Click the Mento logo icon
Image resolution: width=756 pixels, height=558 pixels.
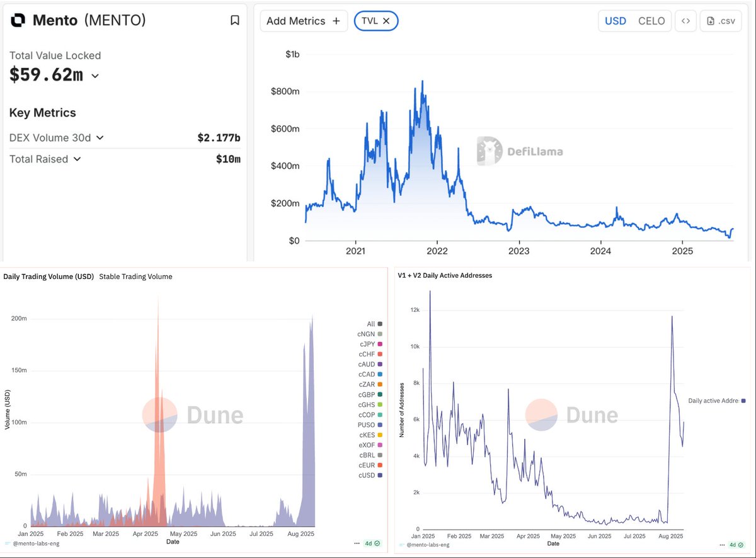18,20
